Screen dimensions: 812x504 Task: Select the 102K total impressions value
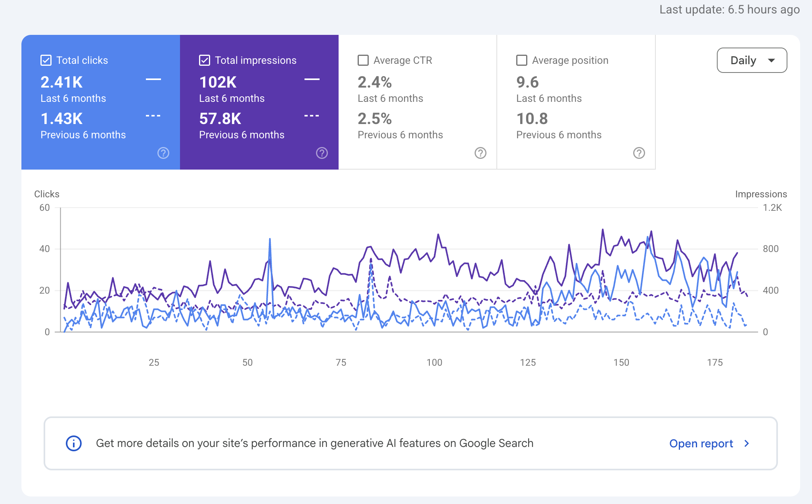[x=218, y=82]
